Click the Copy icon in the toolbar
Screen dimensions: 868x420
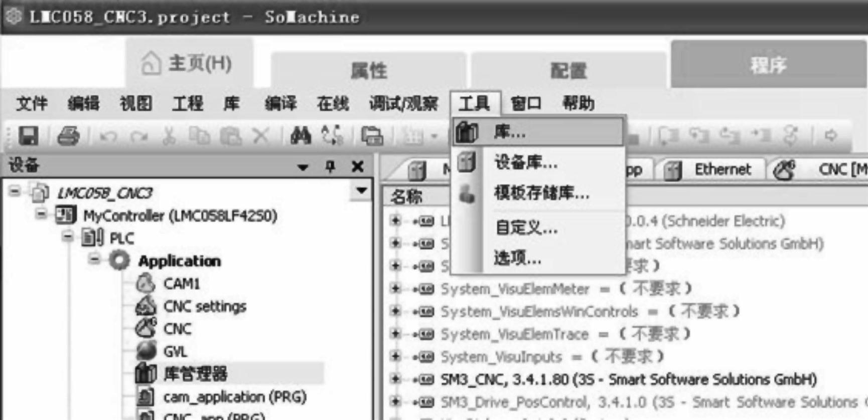[x=199, y=136]
